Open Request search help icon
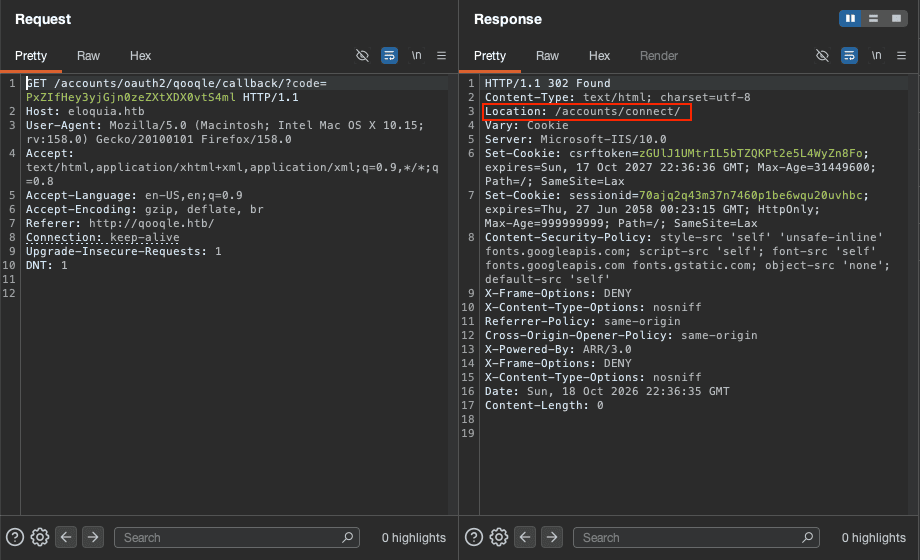The height and width of the screenshot is (560, 920). pos(15,537)
